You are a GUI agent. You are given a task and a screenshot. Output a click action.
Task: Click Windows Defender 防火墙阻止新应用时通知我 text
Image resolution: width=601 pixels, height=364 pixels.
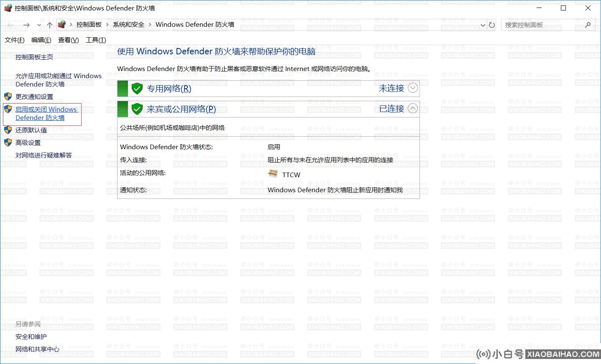pos(335,190)
